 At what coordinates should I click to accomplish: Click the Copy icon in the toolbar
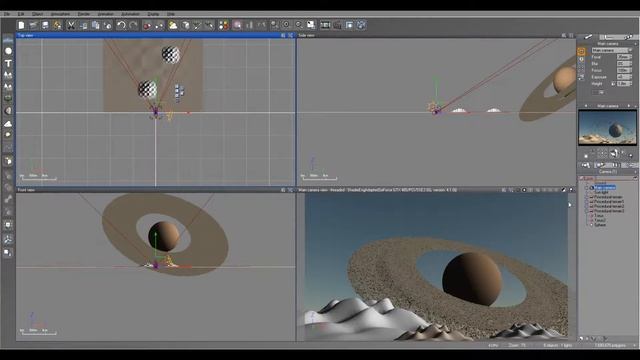[x=83, y=25]
